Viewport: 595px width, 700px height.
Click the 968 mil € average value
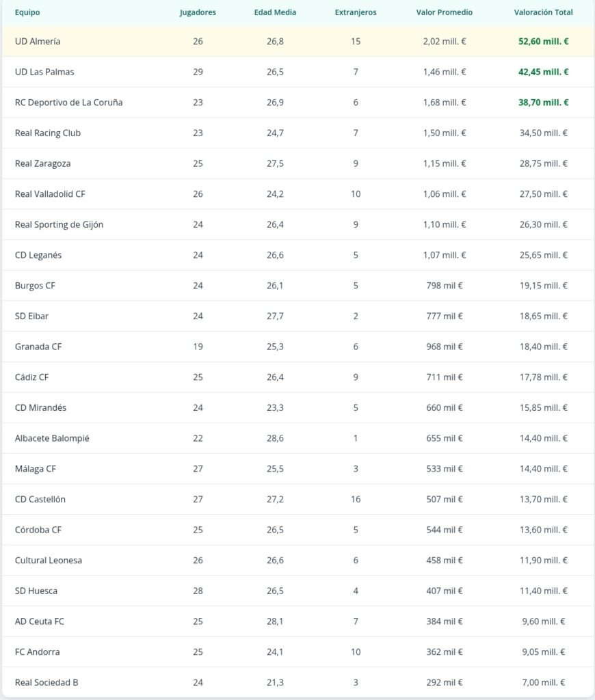pos(445,347)
